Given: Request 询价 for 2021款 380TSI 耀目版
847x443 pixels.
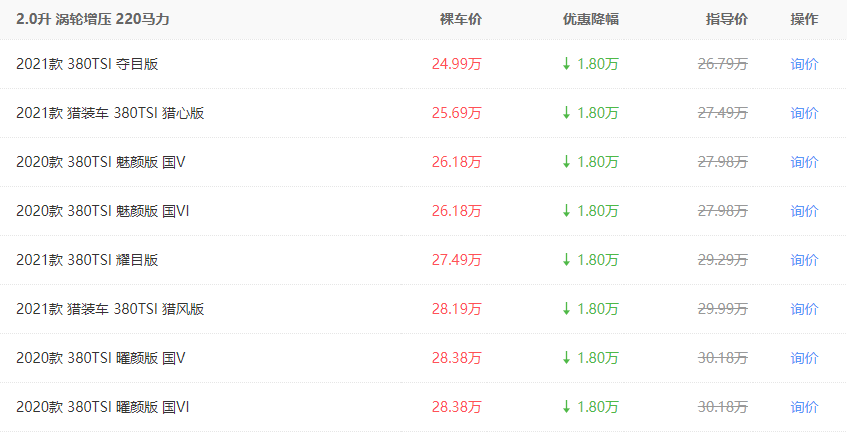Looking at the screenshot, I should click(804, 260).
